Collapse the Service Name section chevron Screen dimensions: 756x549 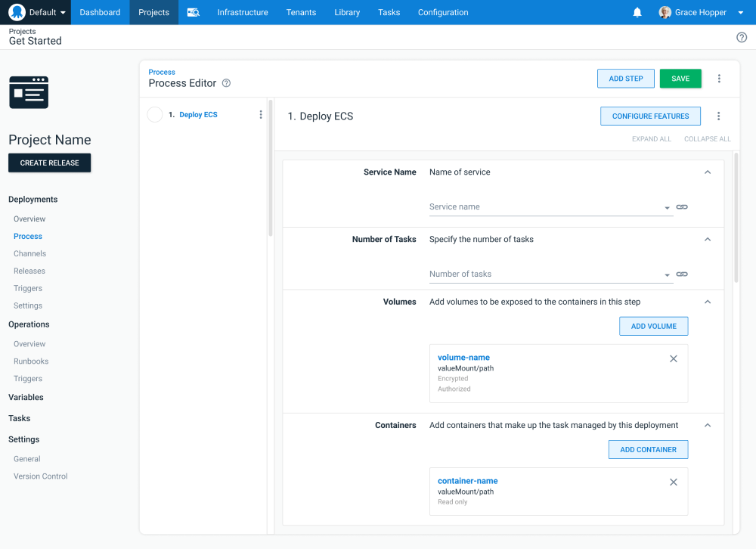(x=708, y=172)
